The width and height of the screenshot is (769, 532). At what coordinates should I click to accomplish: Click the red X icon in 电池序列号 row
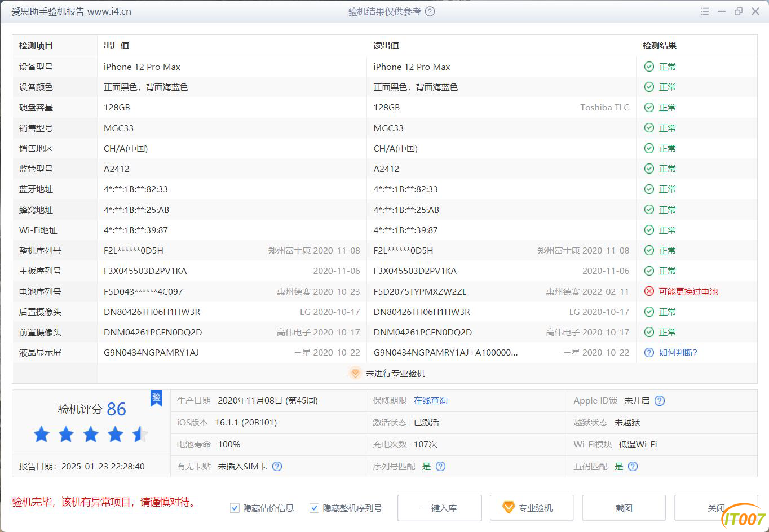click(x=649, y=291)
